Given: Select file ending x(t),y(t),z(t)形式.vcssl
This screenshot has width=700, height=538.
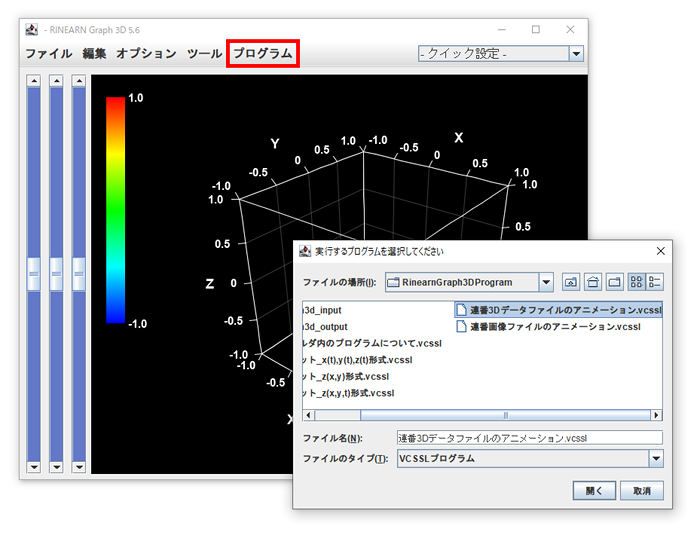Looking at the screenshot, I should 358,359.
